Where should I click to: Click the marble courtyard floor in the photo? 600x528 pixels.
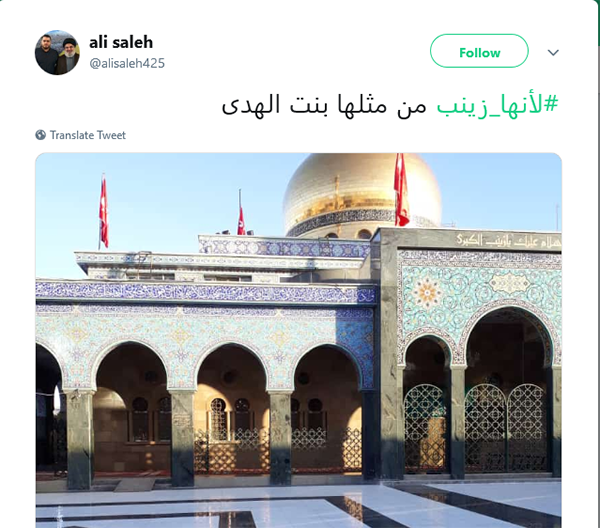(x=298, y=507)
